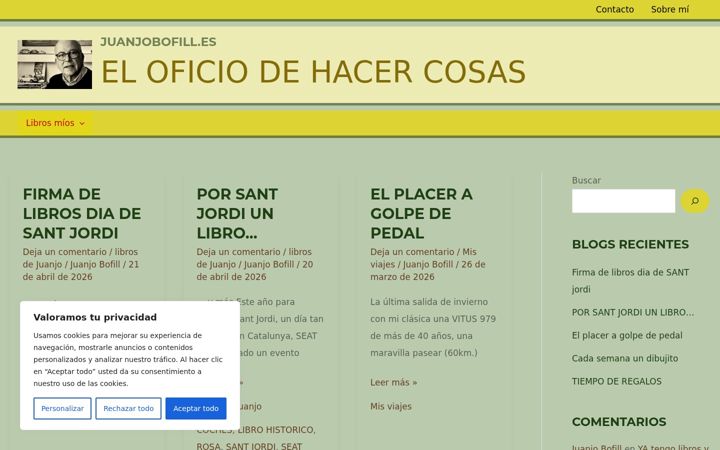The height and width of the screenshot is (450, 720).
Task: Click Deja un comentario on El placer post
Action: click(412, 252)
